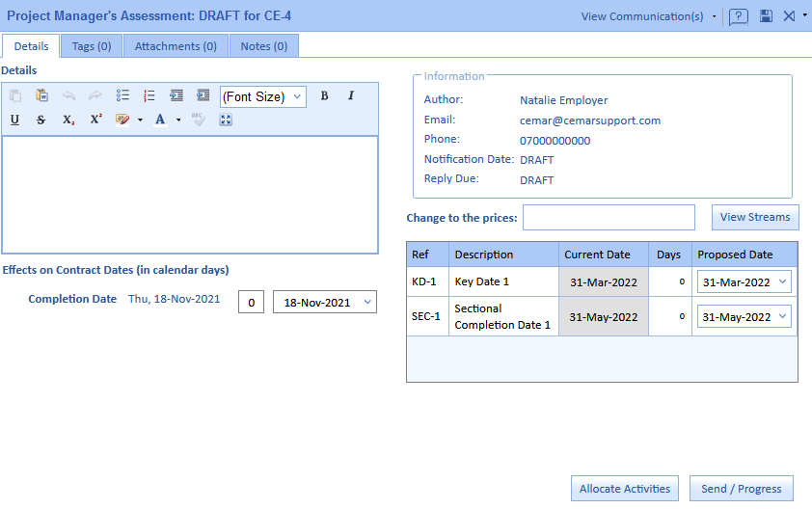Viewport: 812px width, 509px height.
Task: Toggle italic formatting
Action: click(x=351, y=95)
